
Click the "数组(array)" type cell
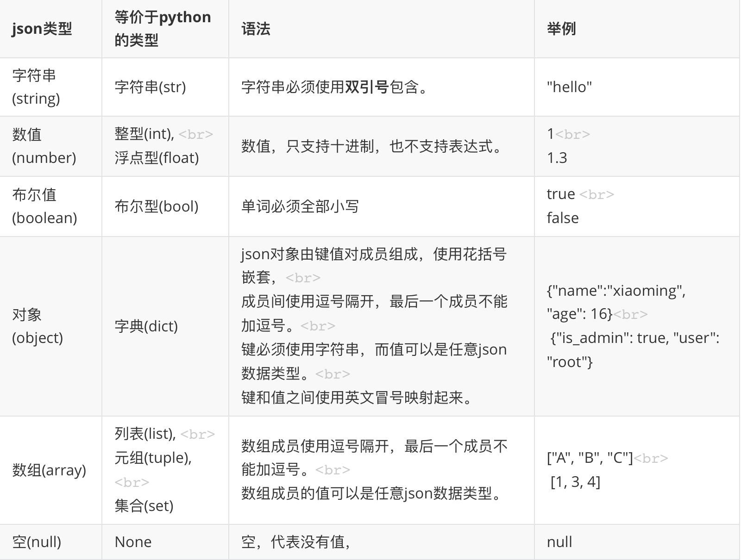49,470
